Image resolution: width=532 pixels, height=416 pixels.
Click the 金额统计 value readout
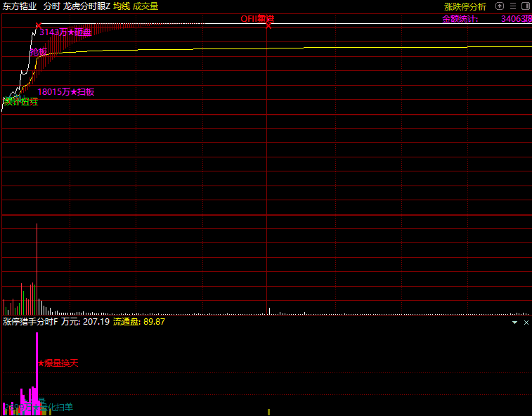[516, 19]
